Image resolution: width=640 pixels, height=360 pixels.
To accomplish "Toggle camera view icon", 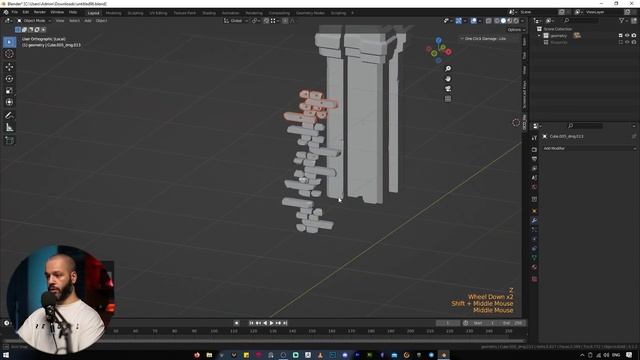I will coord(448,89).
